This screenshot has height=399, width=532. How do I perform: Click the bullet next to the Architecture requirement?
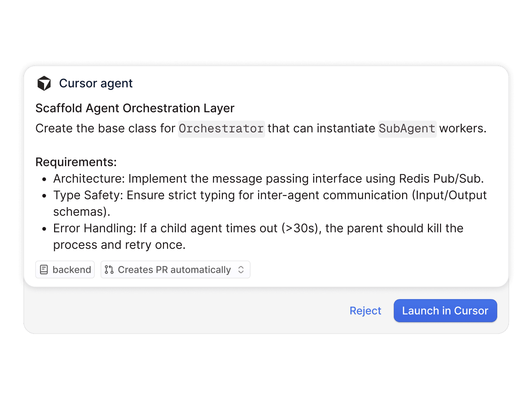[44, 179]
